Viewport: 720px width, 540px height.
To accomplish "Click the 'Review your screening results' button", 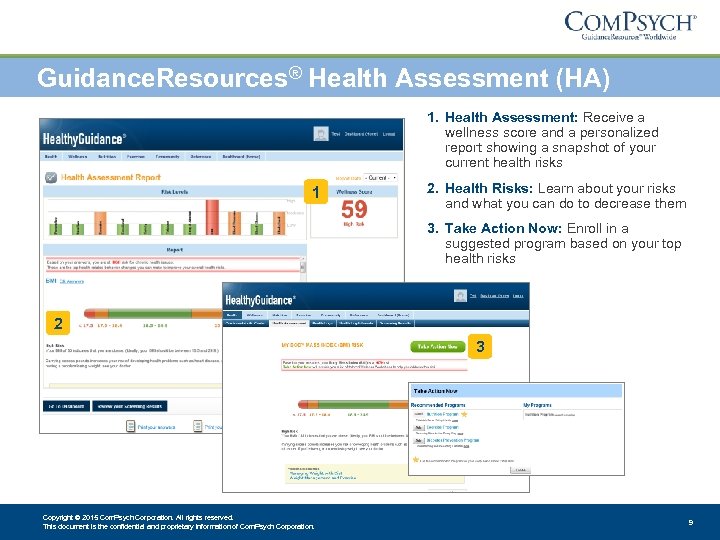I will tap(130, 406).
